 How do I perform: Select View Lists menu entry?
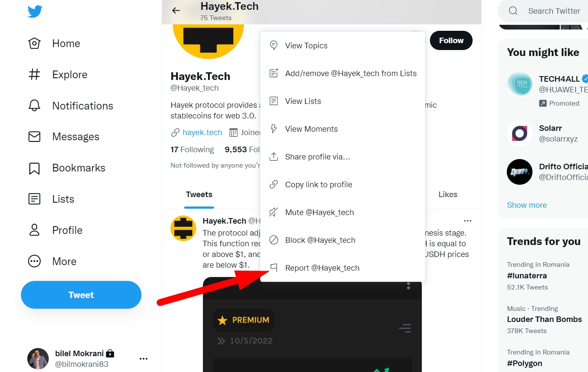pyautogui.click(x=343, y=101)
